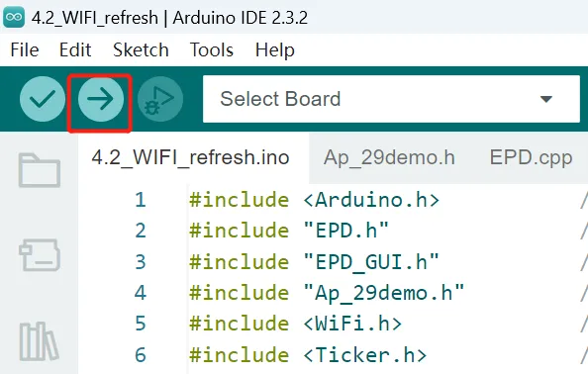Click the Verify checkmark button
Image resolution: width=588 pixels, height=374 pixels.
(x=43, y=99)
